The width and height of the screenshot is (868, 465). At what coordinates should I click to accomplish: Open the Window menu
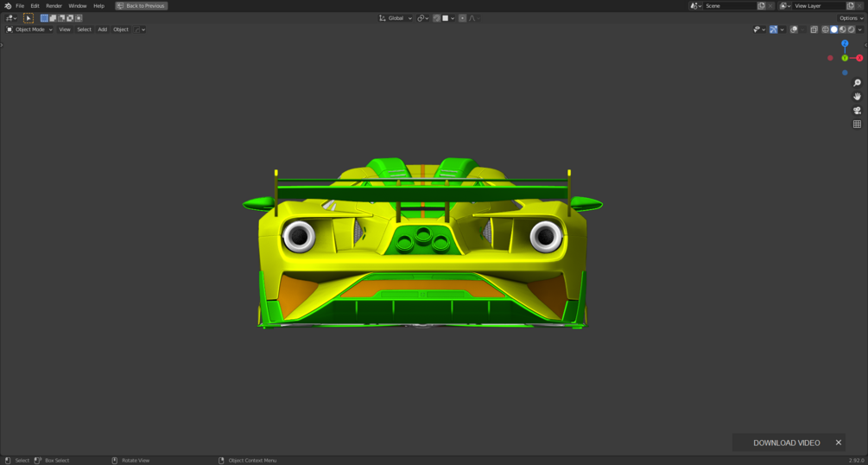pyautogui.click(x=78, y=5)
